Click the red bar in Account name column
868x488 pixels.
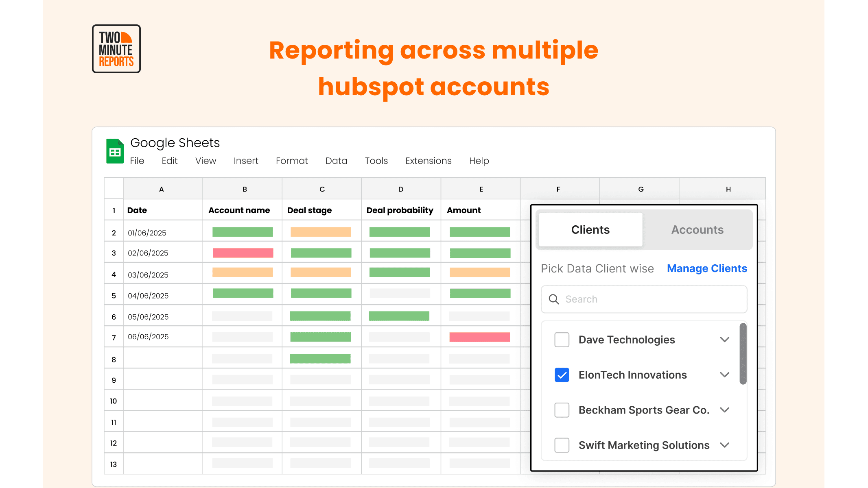243,253
